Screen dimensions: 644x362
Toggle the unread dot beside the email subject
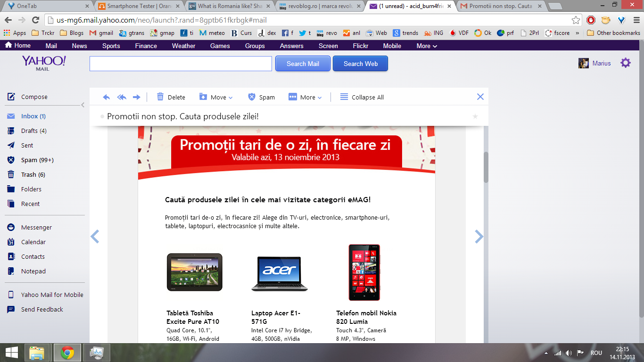(102, 116)
